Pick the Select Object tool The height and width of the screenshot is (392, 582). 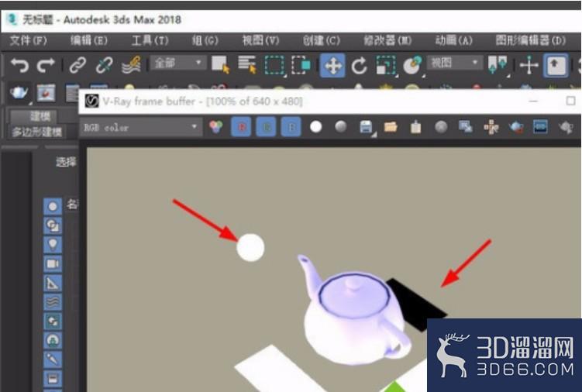pyautogui.click(x=220, y=64)
